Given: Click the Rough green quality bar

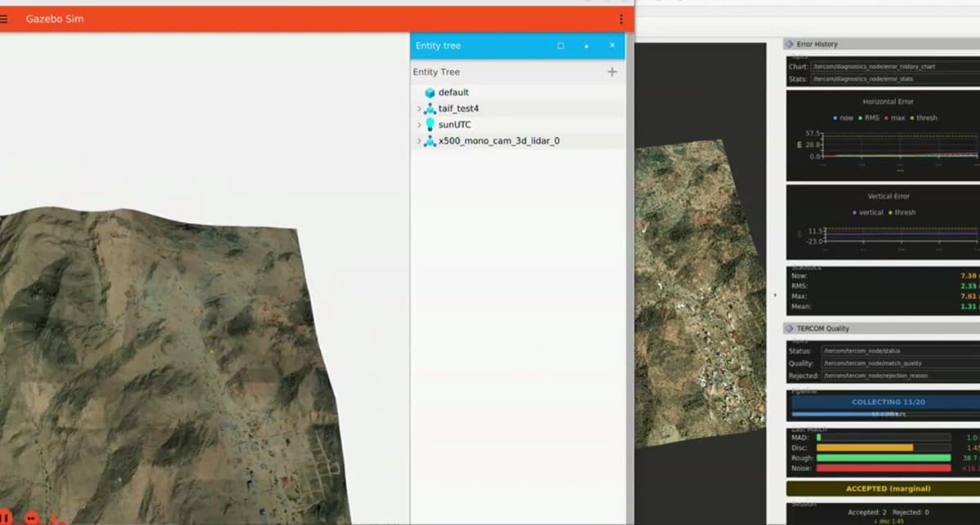Looking at the screenshot, I should (x=883, y=458).
